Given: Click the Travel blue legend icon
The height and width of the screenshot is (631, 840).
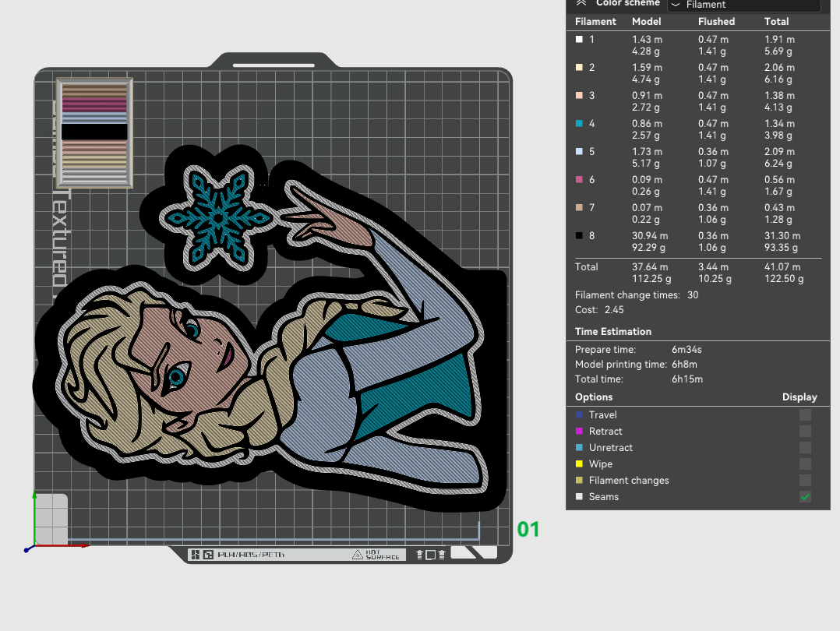Looking at the screenshot, I should (579, 414).
